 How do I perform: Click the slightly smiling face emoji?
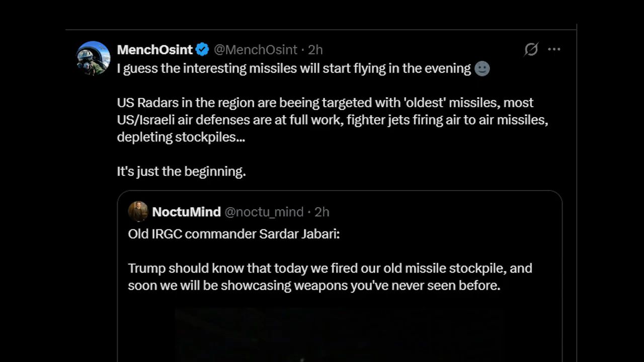coord(482,68)
